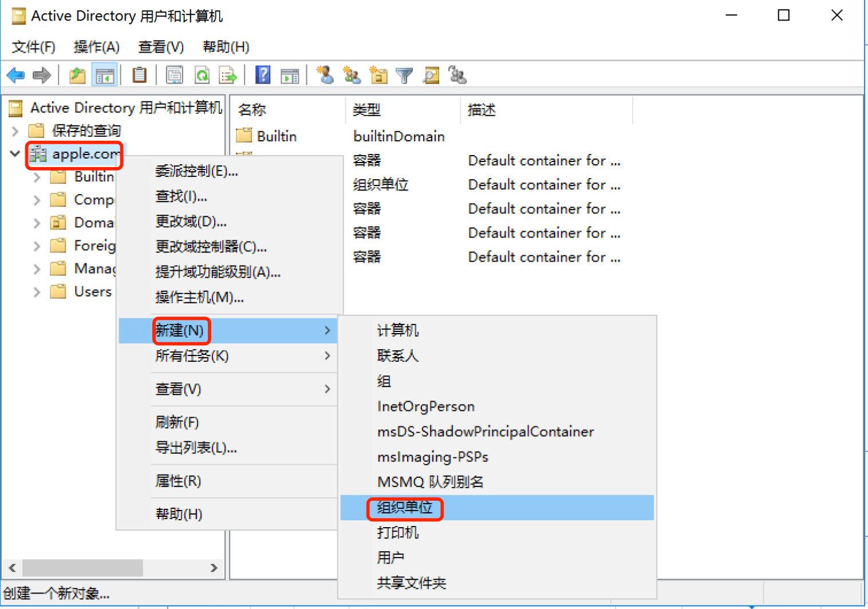Click the Foreig... folder icon in tree
Viewport: 868px width, 609px height.
58,246
